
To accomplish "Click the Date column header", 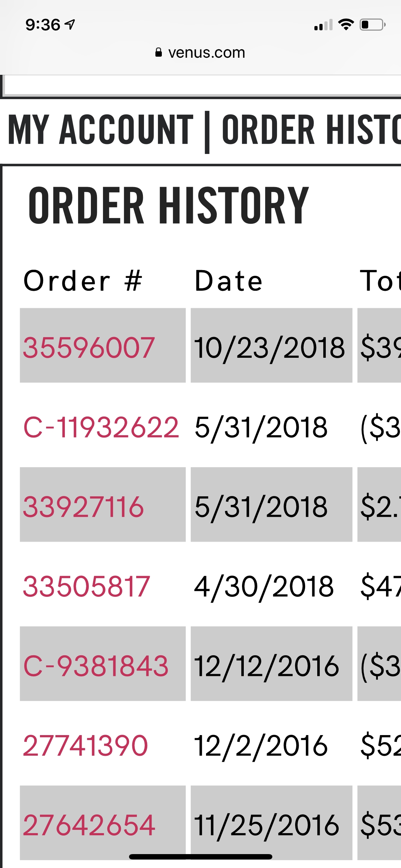I will click(228, 281).
